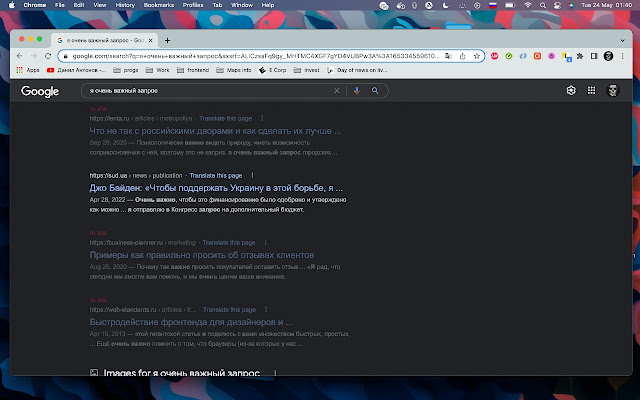Open the Extensions puzzle piece menu
The width and height of the screenshot is (640, 400).
[580, 56]
